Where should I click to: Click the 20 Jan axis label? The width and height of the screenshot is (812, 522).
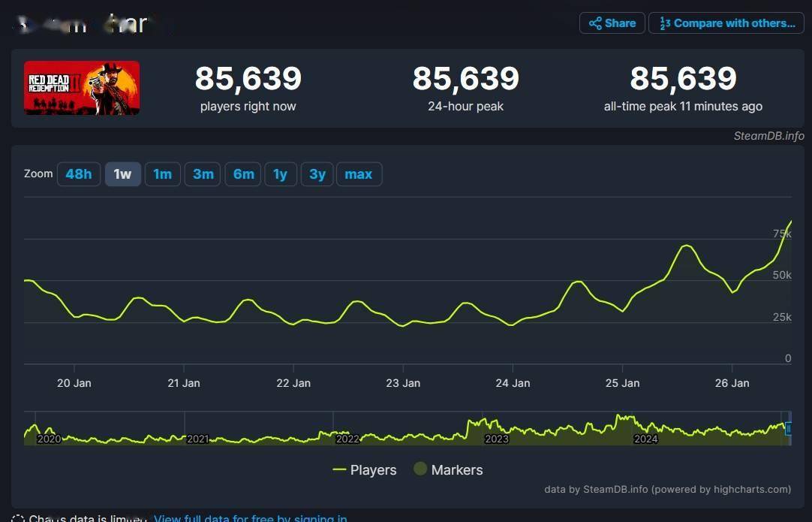point(74,383)
